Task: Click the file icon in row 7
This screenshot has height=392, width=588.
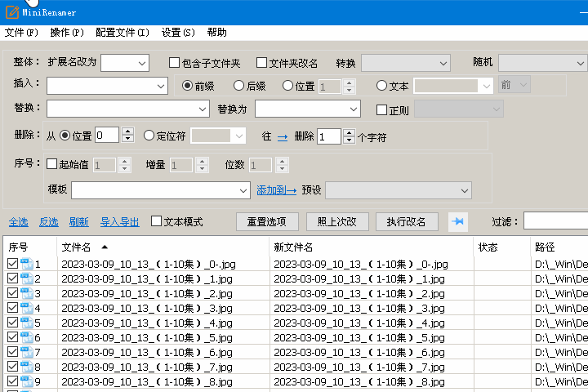Action: point(26,353)
